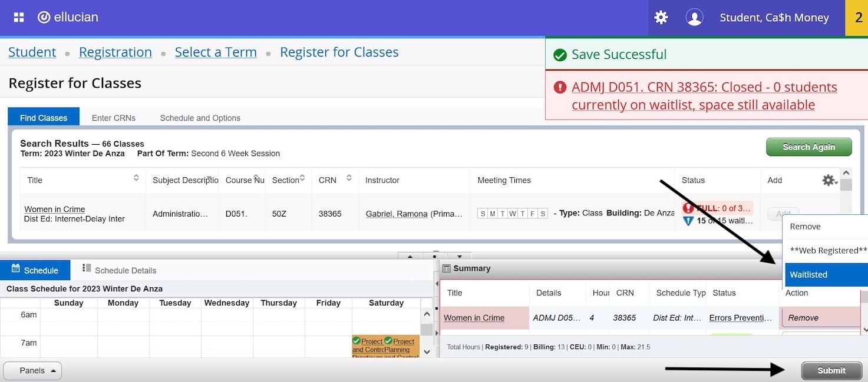Click the calendar icon on the Schedule tab

point(14,270)
